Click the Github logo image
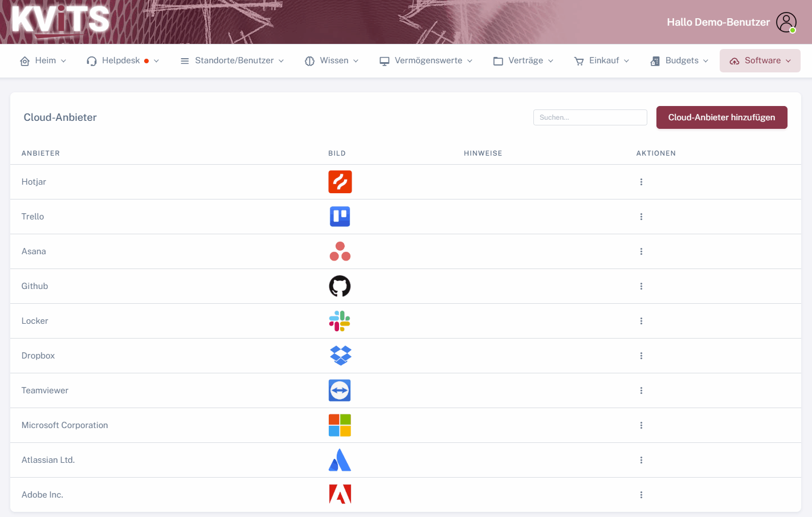 340,286
